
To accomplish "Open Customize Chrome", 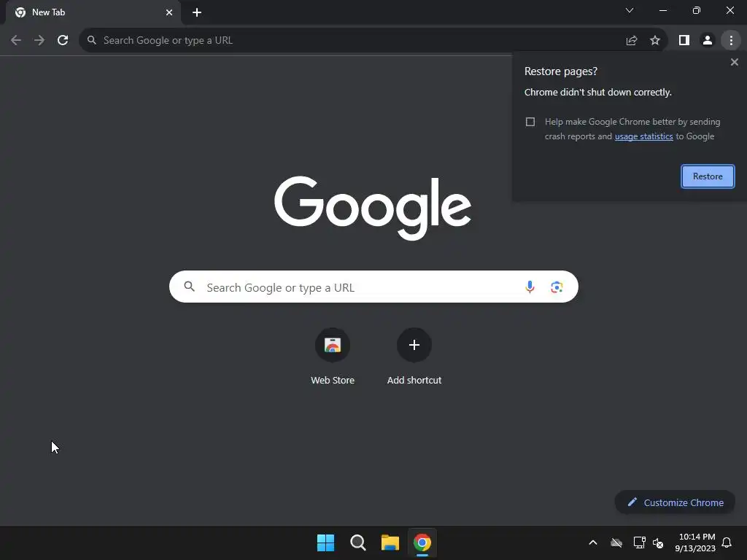I will coord(675,502).
